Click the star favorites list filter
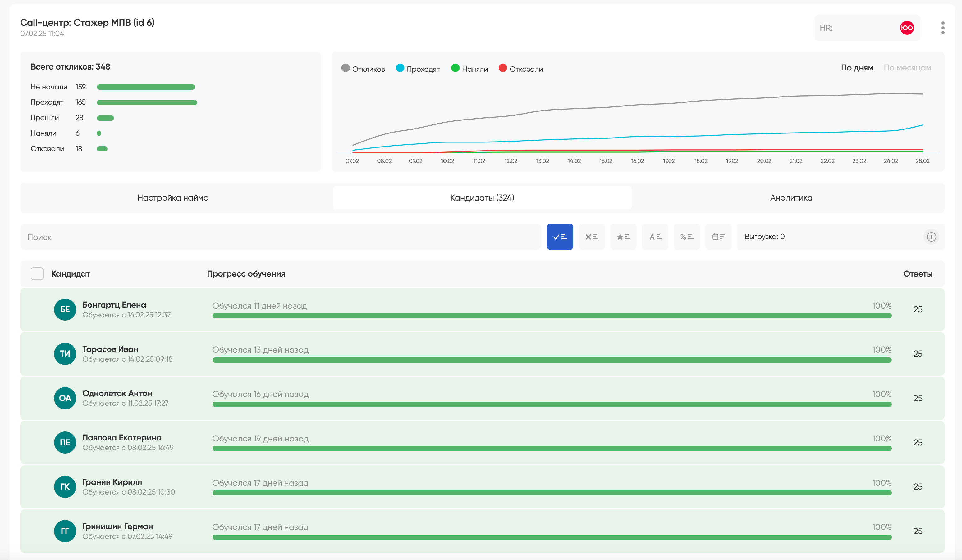Viewport: 962px width, 560px height. pos(623,237)
